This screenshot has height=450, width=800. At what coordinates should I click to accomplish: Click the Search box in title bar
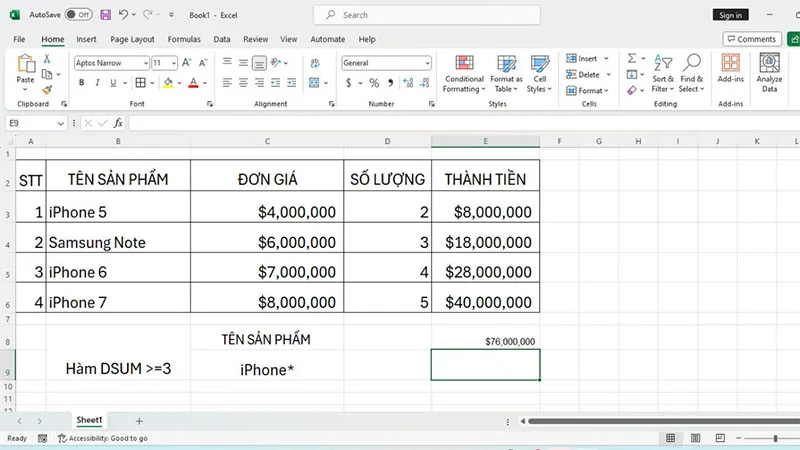[427, 15]
